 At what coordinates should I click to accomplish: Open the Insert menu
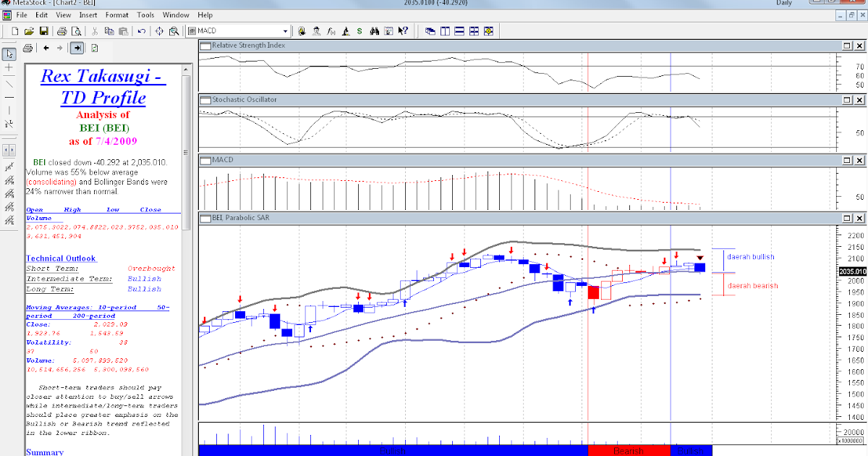pyautogui.click(x=88, y=14)
